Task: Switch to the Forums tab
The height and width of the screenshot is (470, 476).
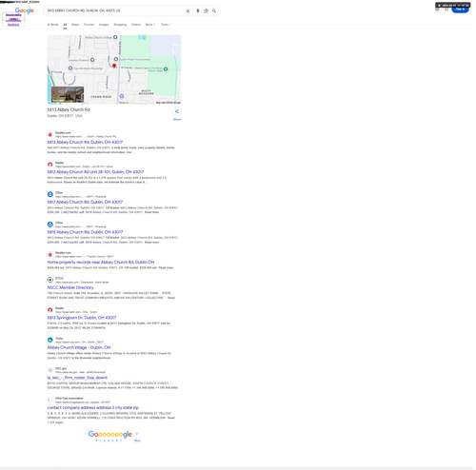Action: pyautogui.click(x=89, y=25)
